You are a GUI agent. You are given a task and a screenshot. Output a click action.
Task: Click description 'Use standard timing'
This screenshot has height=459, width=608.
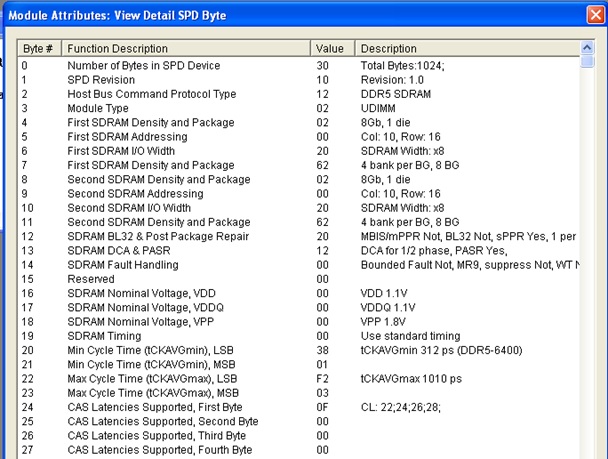[411, 336]
